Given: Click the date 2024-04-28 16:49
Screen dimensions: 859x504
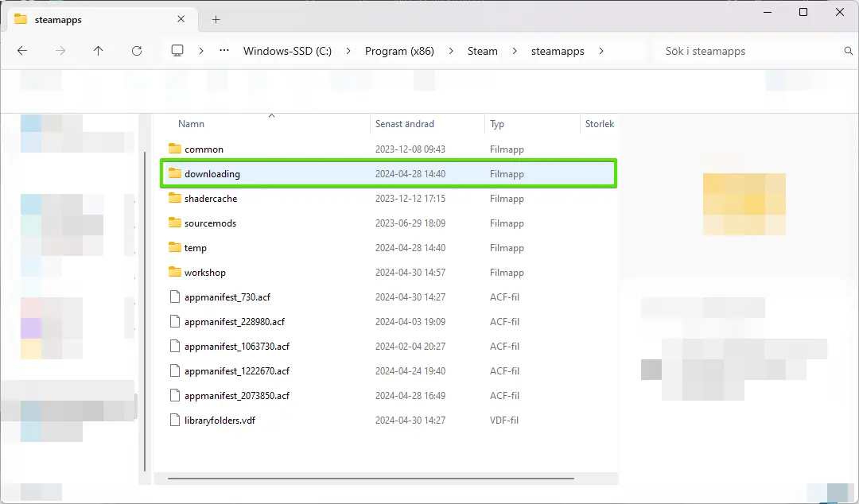Looking at the screenshot, I should pos(410,396).
